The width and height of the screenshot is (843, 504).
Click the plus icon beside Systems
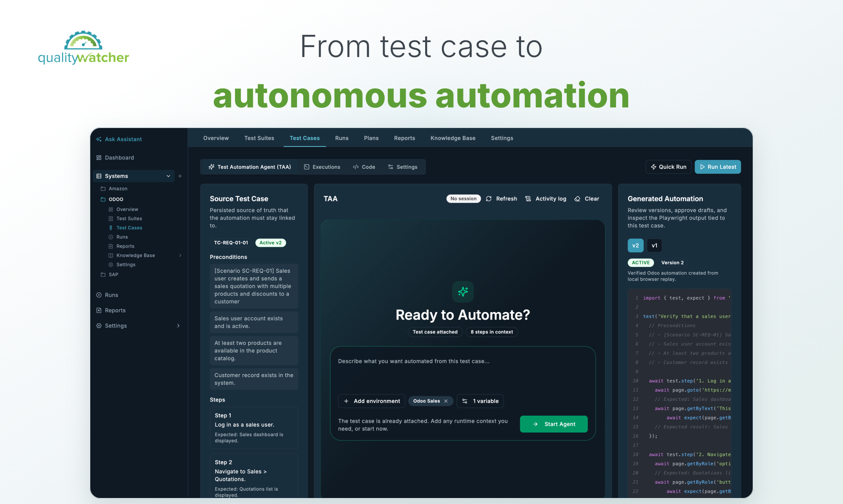point(180,176)
